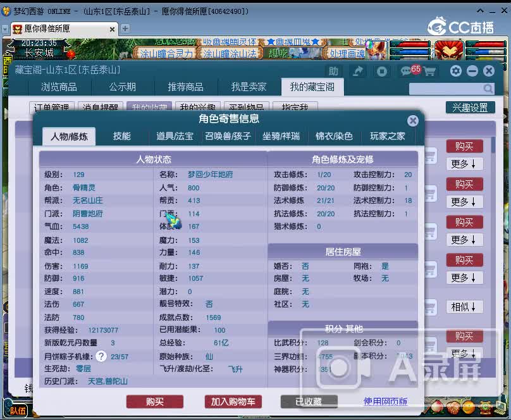Click the share arrow icon in 藏宝阁 header
This screenshot has height=420, width=511.
point(357,71)
